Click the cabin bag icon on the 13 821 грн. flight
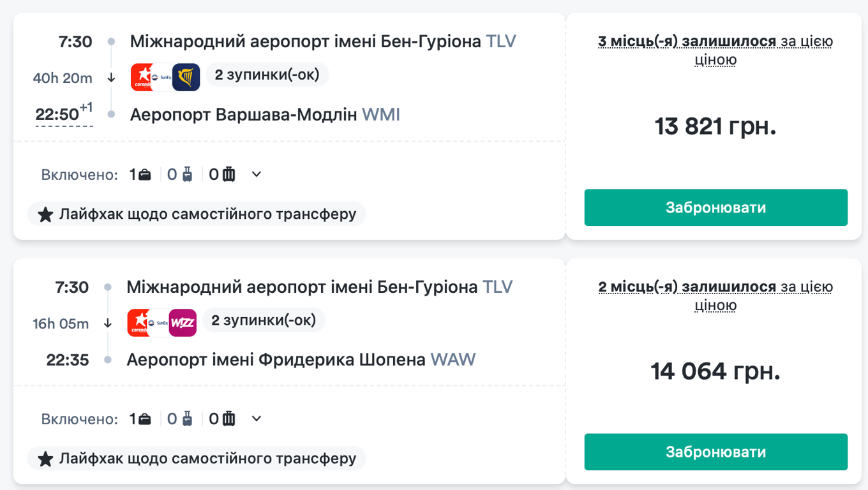868x490 pixels. pos(187,174)
